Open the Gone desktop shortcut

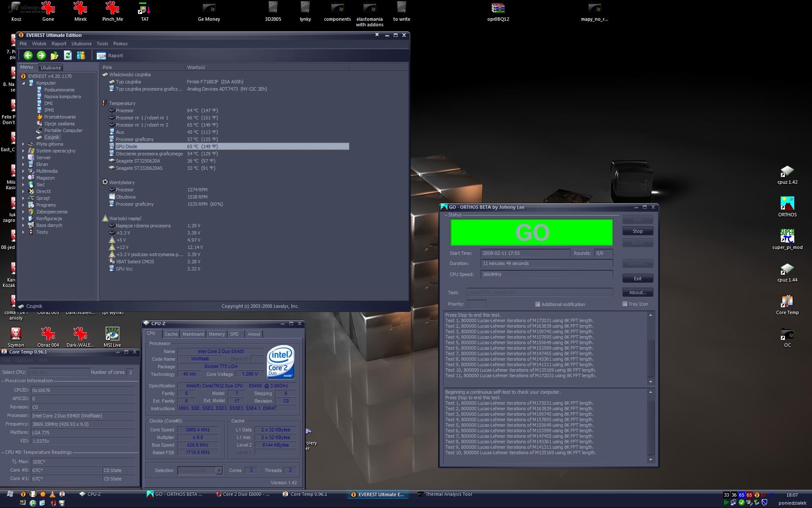48,11
